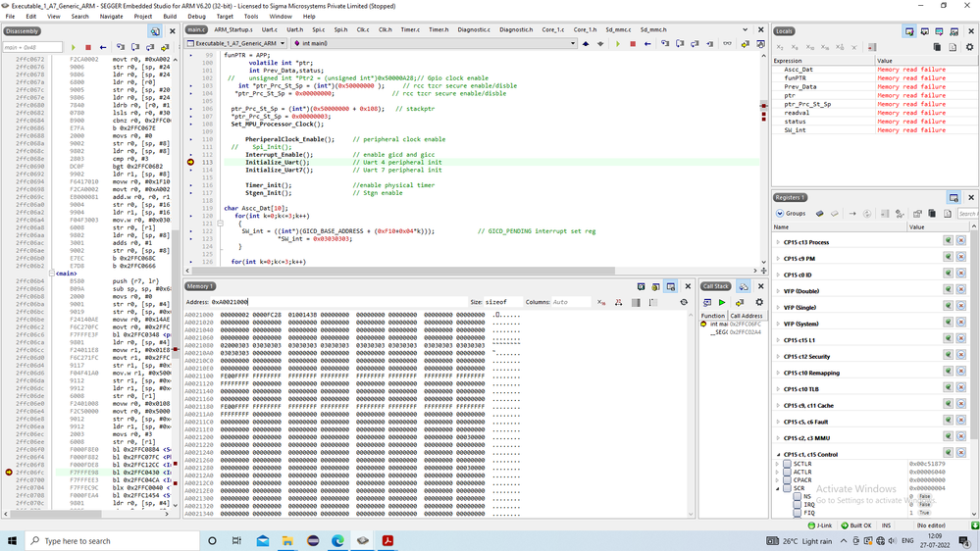Viewport: 980px width, 551px height.
Task: Switch to Timer.c editor tab
Action: point(410,29)
